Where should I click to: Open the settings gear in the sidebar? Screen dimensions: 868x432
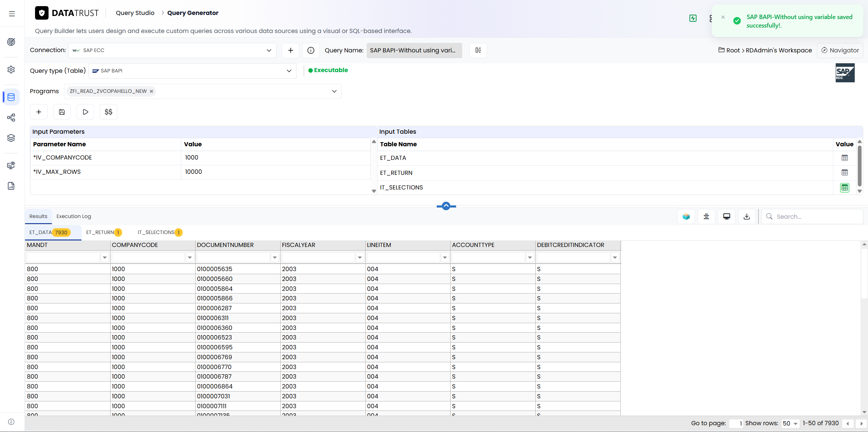pyautogui.click(x=11, y=69)
